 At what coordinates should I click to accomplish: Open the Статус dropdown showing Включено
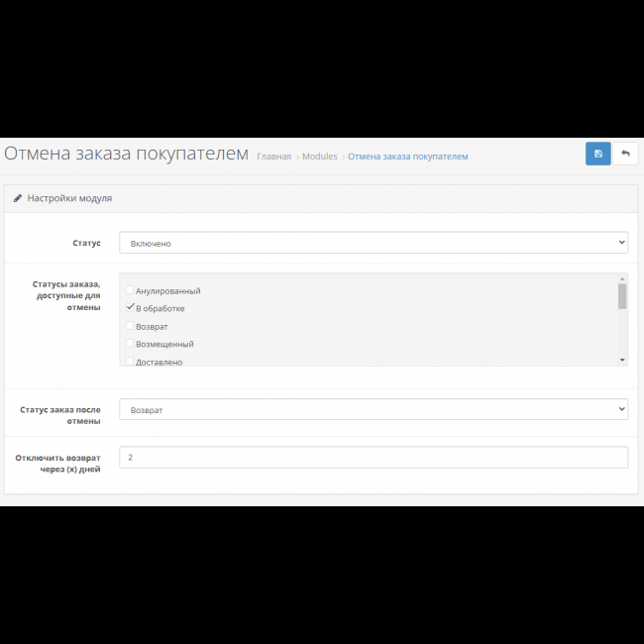tap(373, 243)
